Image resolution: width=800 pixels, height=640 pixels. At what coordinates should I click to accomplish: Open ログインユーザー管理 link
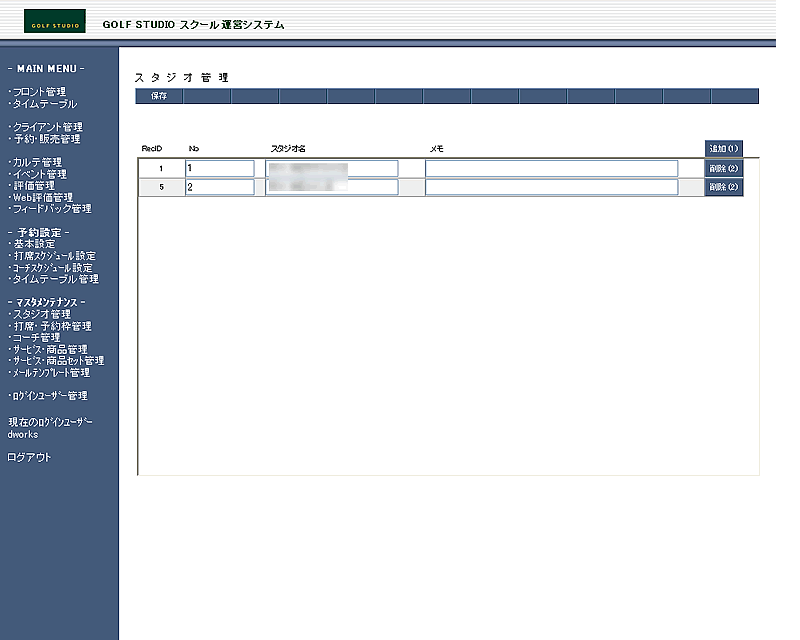(50, 396)
